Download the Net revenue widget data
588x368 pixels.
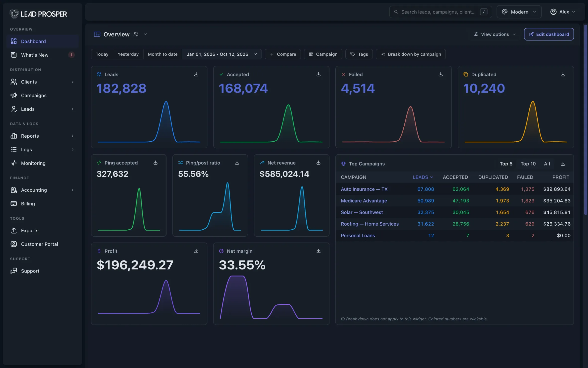[318, 163]
